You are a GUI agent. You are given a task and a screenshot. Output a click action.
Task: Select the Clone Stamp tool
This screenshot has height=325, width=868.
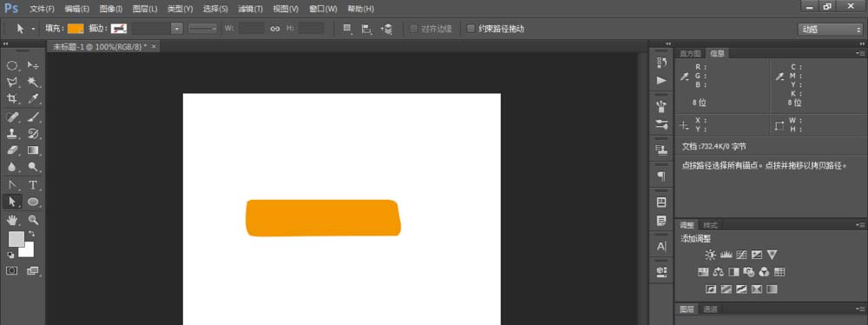click(11, 133)
